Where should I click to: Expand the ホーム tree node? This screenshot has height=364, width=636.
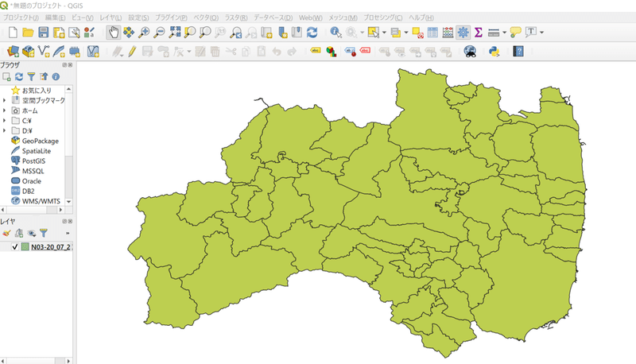point(5,110)
